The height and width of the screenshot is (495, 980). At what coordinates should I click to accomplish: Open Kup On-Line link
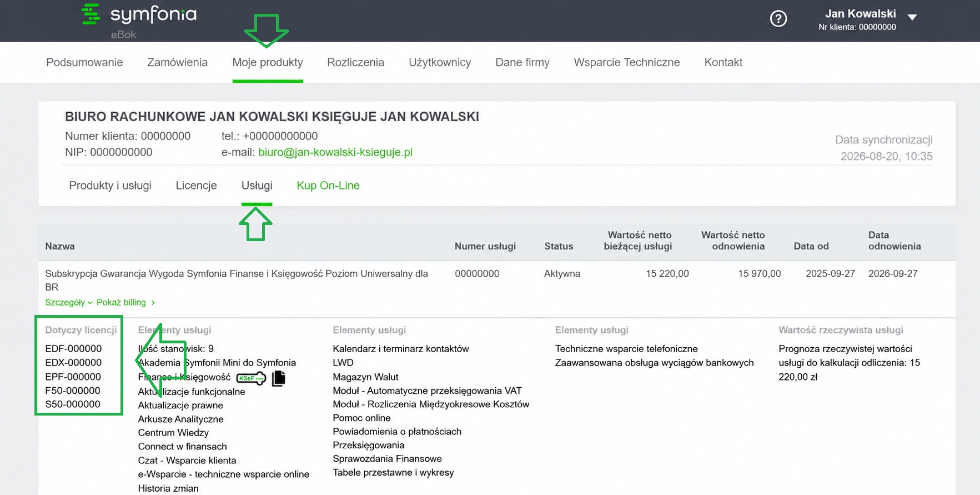328,186
